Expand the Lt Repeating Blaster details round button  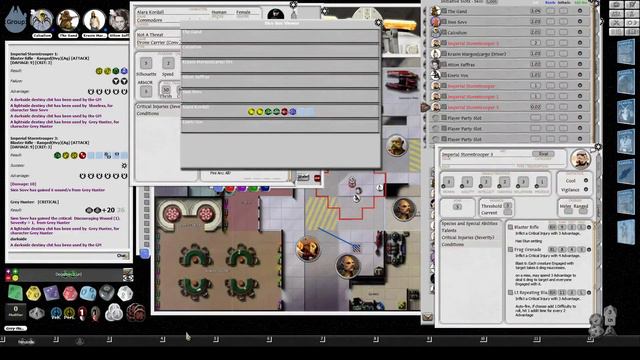point(589,292)
